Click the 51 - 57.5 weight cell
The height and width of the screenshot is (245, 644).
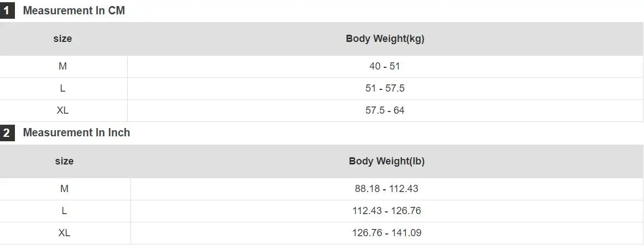385,88
